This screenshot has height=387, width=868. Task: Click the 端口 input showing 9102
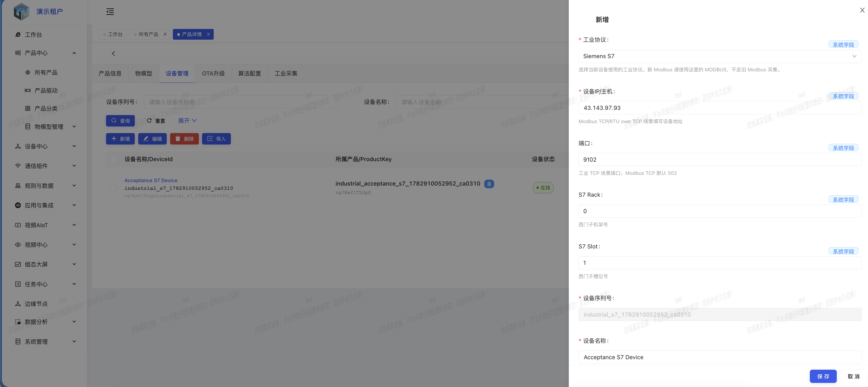click(720, 160)
